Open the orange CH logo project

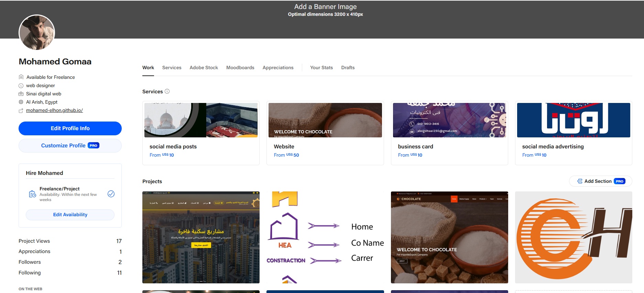[573, 237]
